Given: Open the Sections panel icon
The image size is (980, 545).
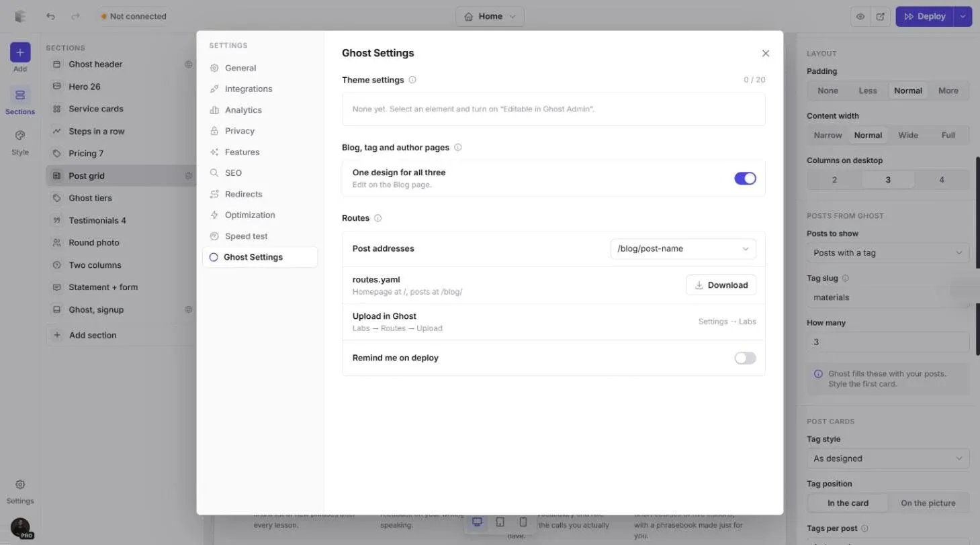Looking at the screenshot, I should tap(20, 95).
